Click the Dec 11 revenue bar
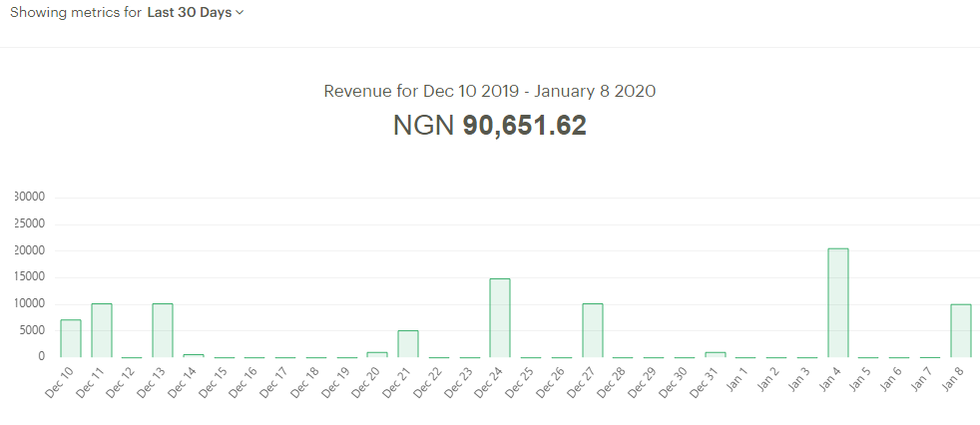 (x=101, y=330)
